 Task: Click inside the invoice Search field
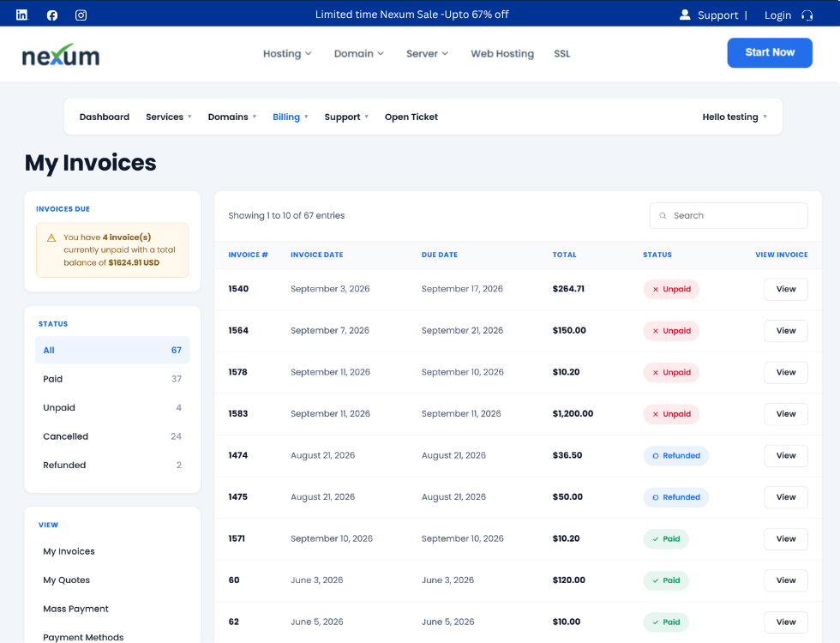[x=729, y=215]
